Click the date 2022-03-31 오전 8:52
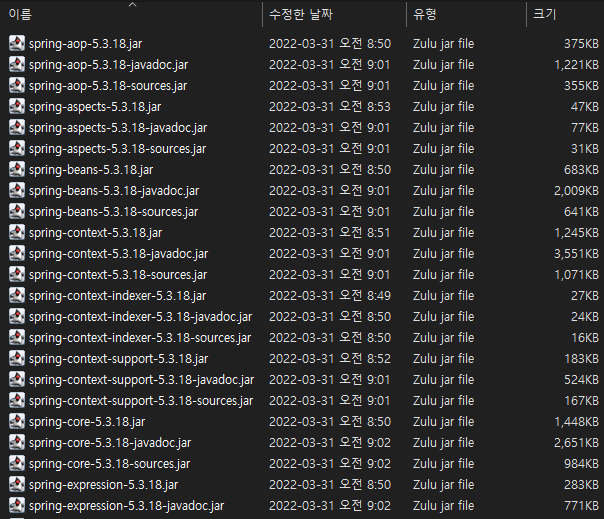604x519 pixels. 330,358
